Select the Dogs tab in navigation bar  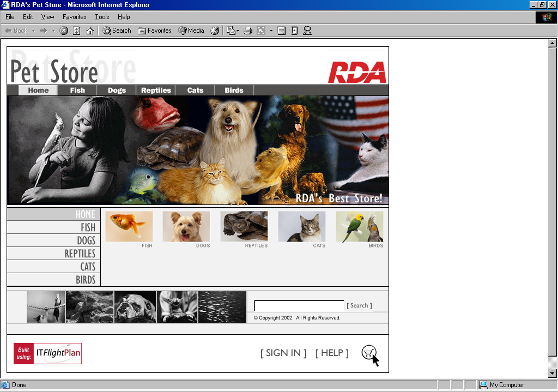[117, 91]
